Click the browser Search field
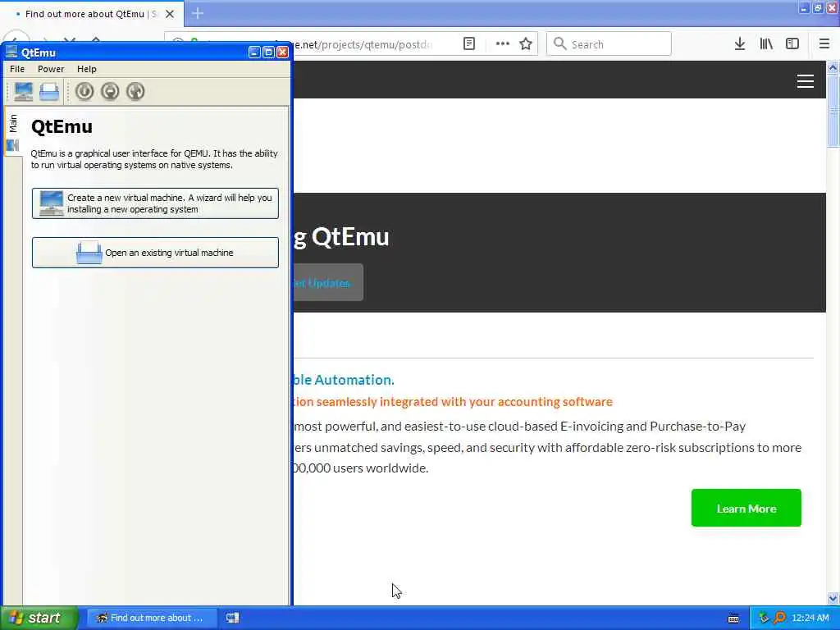Screen dimensions: 840x630 pyautogui.click(x=609, y=44)
